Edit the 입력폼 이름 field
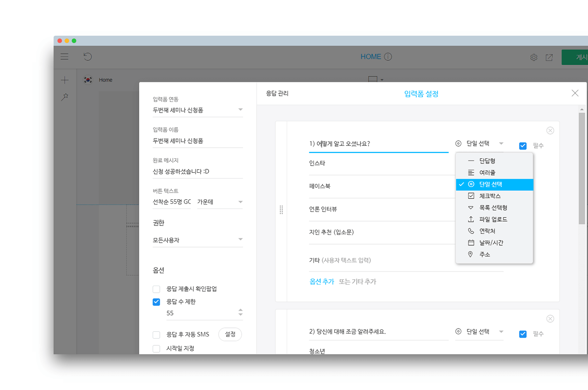Viewport: 588px width, 390px height. click(198, 141)
